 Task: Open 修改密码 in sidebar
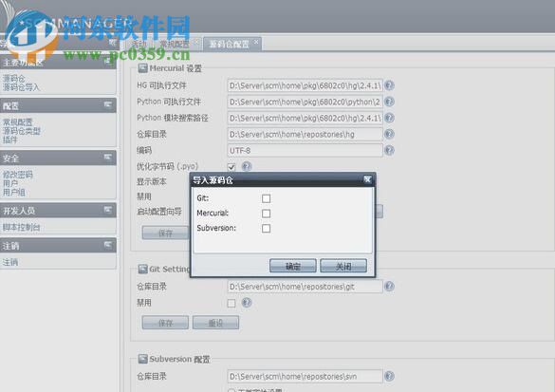[18, 175]
